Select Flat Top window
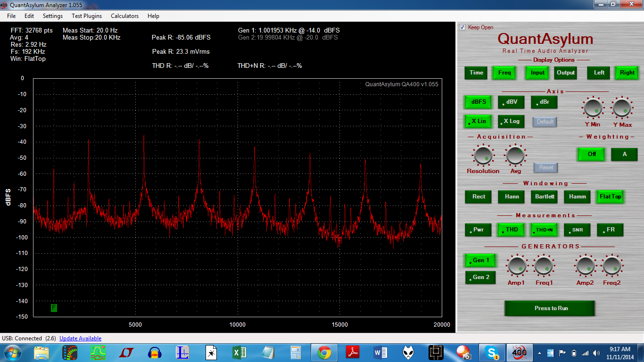 tap(610, 197)
